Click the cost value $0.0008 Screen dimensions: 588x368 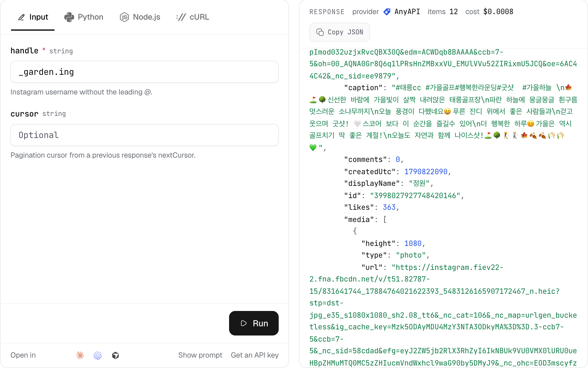pos(498,12)
